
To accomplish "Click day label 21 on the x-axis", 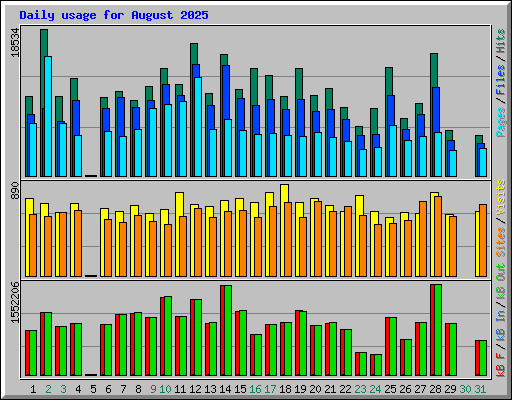I will click(330, 389).
